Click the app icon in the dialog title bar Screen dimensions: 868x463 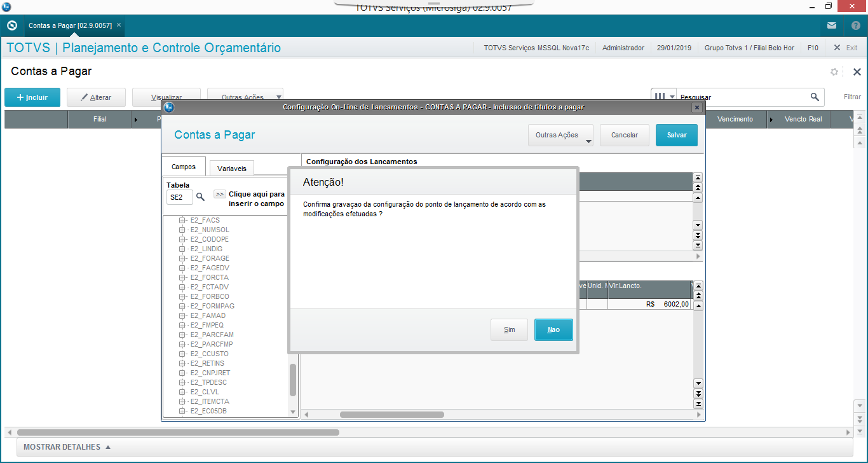point(169,107)
